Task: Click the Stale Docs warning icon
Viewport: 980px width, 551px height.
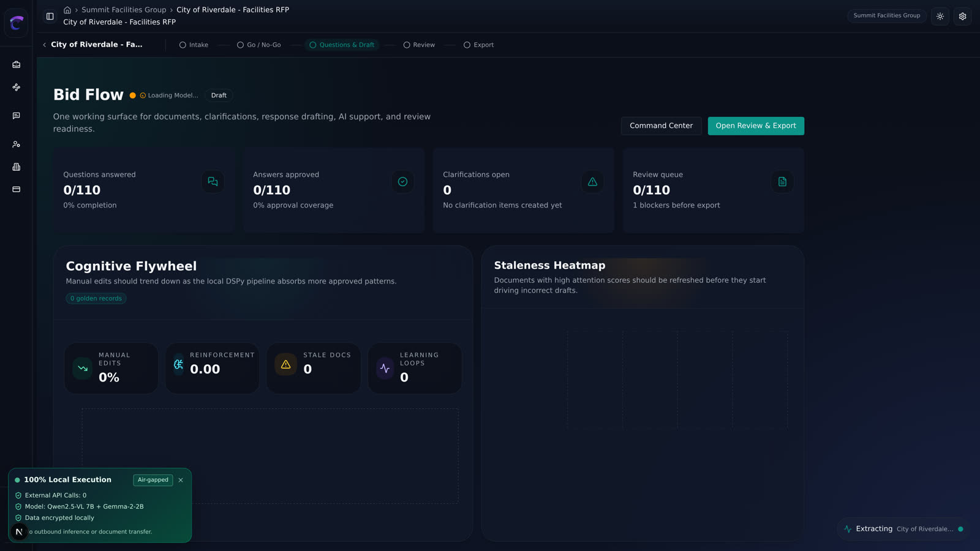Action: coord(285,364)
